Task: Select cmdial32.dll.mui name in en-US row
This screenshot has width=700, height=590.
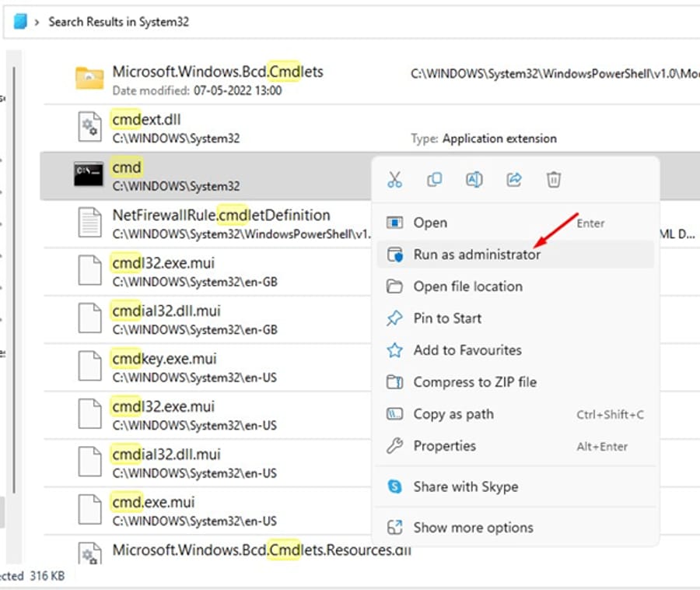Action: [x=166, y=455]
